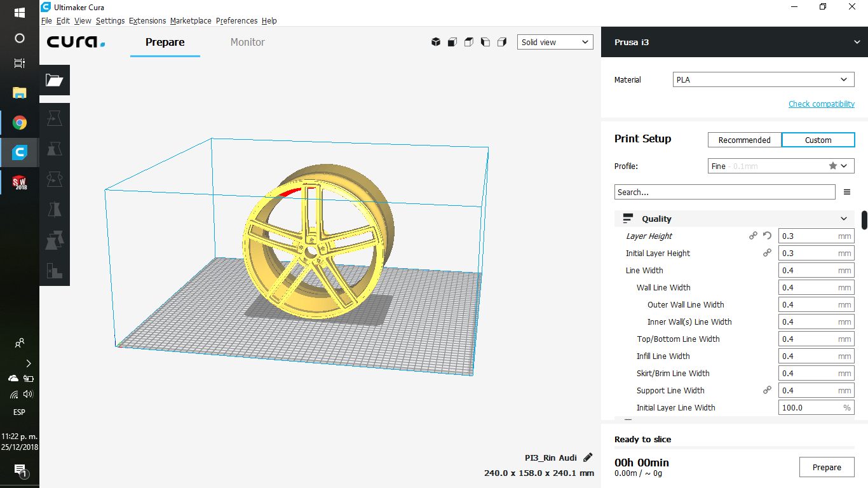Click pencil icon to rename PI3_Rin Audi
868x488 pixels.
pyautogui.click(x=588, y=457)
